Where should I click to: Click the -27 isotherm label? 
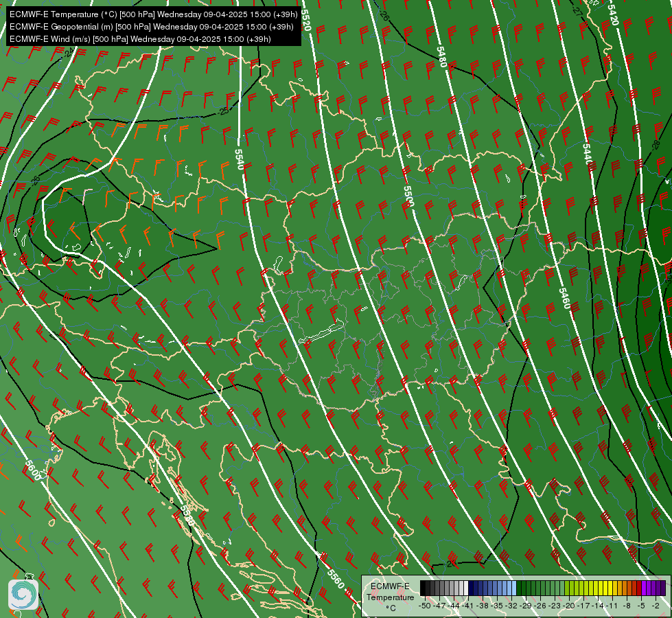pyautogui.click(x=578, y=13)
